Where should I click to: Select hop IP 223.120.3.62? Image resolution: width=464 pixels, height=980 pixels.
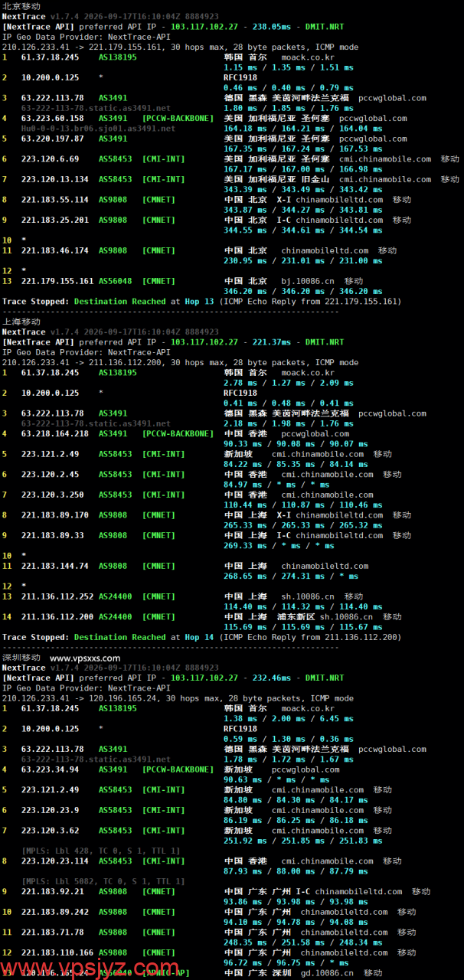[51, 830]
